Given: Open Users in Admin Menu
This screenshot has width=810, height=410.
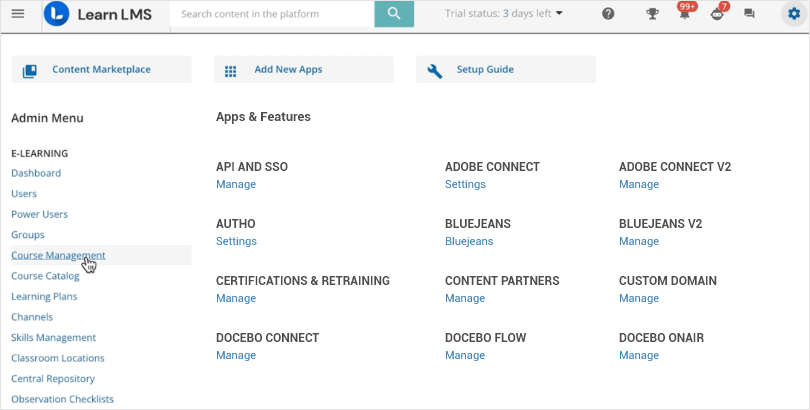Looking at the screenshot, I should [24, 194].
